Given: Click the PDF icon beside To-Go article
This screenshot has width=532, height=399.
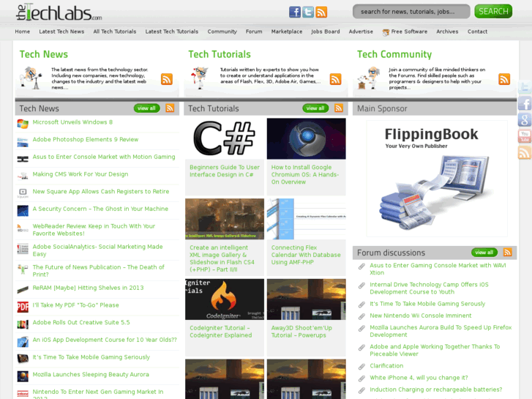Looking at the screenshot, I should tap(23, 307).
